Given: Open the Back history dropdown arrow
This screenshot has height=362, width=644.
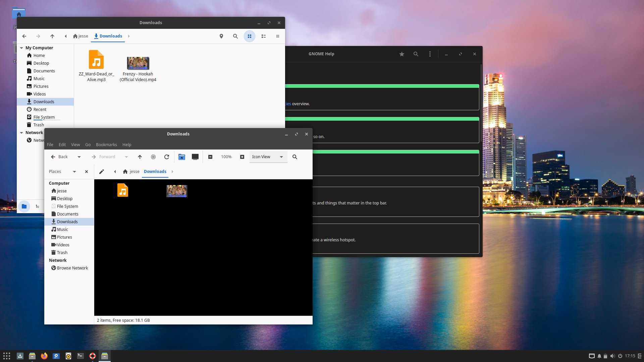Looking at the screenshot, I should pos(79,157).
